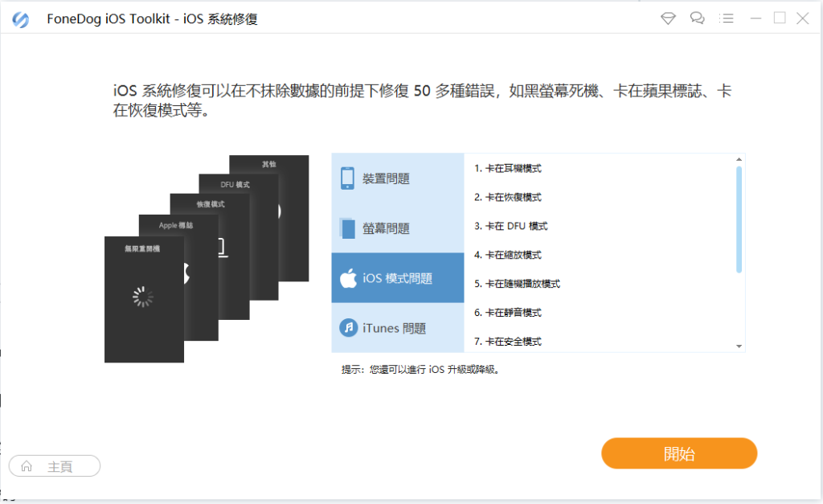The image size is (823, 504).
Task: Click list item 5. 卡在隨機播放模式
Action: 517,284
